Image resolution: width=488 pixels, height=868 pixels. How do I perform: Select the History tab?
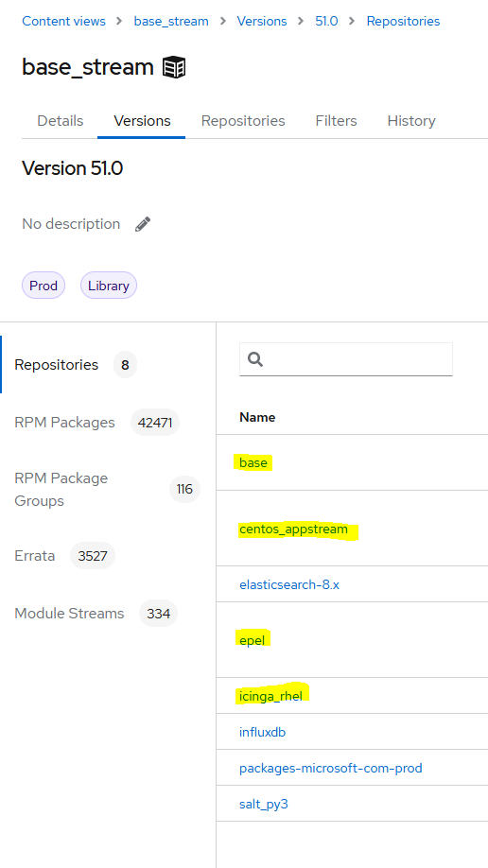411,121
